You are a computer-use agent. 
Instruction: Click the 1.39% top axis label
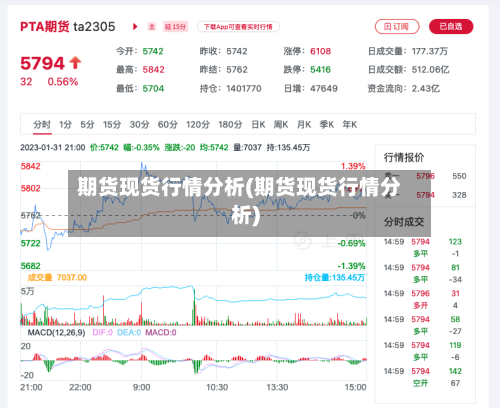point(353,166)
